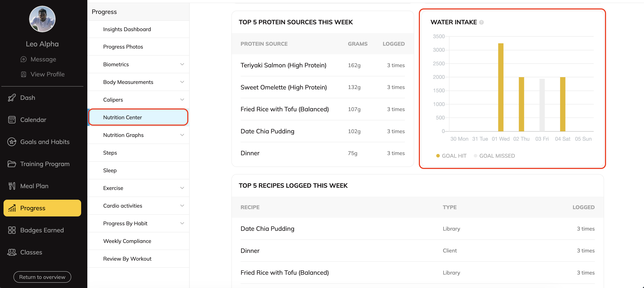This screenshot has height=288, width=644.
Task: Select Weekly Compliance in Progress menu
Action: coord(127,241)
